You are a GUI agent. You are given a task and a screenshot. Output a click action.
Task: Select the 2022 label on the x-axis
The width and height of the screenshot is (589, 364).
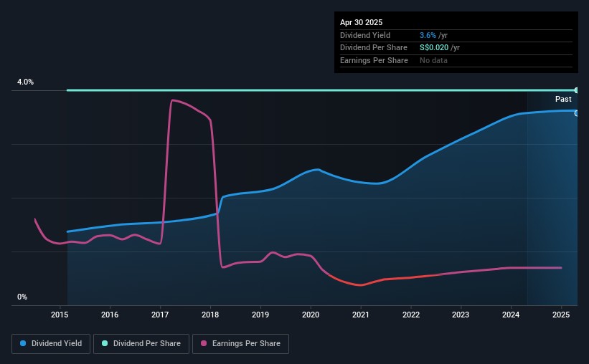[411, 315]
